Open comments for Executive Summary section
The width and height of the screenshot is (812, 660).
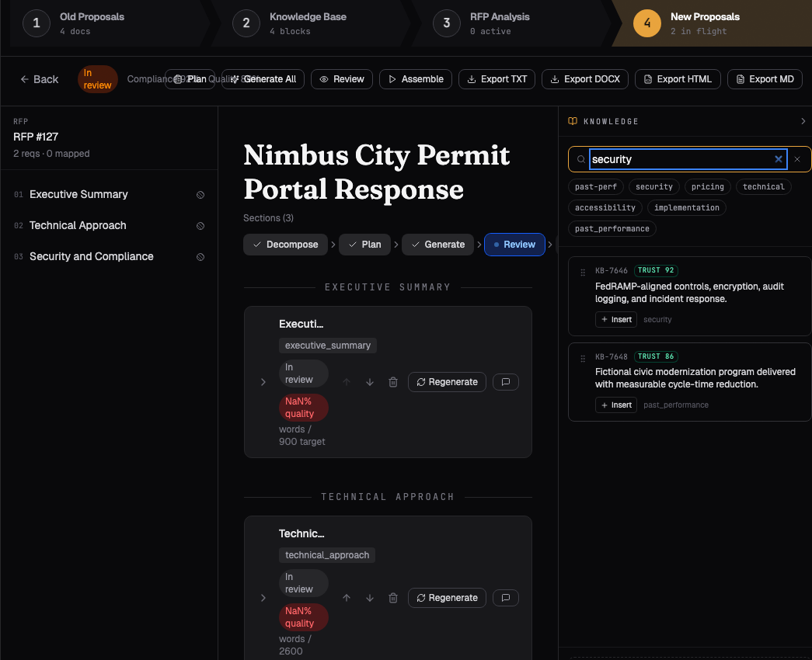(x=506, y=382)
